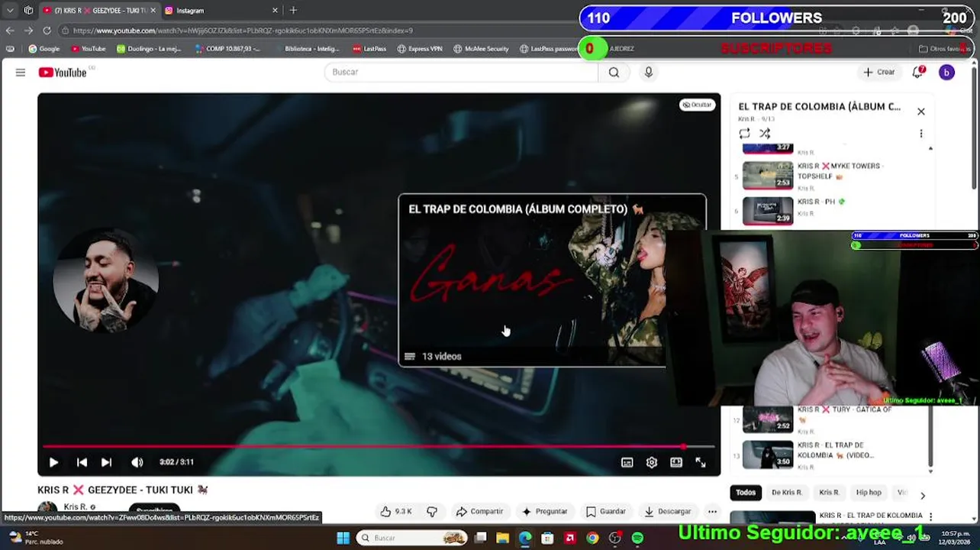The height and width of the screenshot is (550, 980).
Task: Close the playlist panel
Action: click(x=920, y=112)
